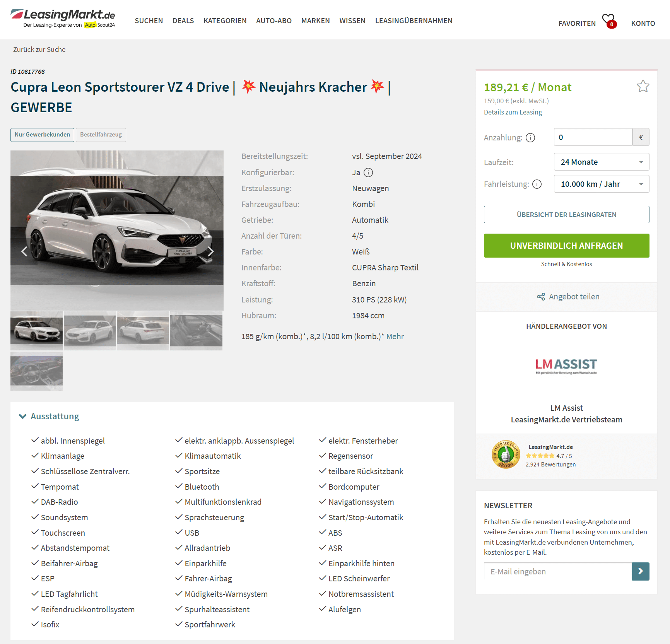This screenshot has width=670, height=644.
Task: Click the info icon beside Konfigurierbar Ja
Action: click(x=368, y=173)
